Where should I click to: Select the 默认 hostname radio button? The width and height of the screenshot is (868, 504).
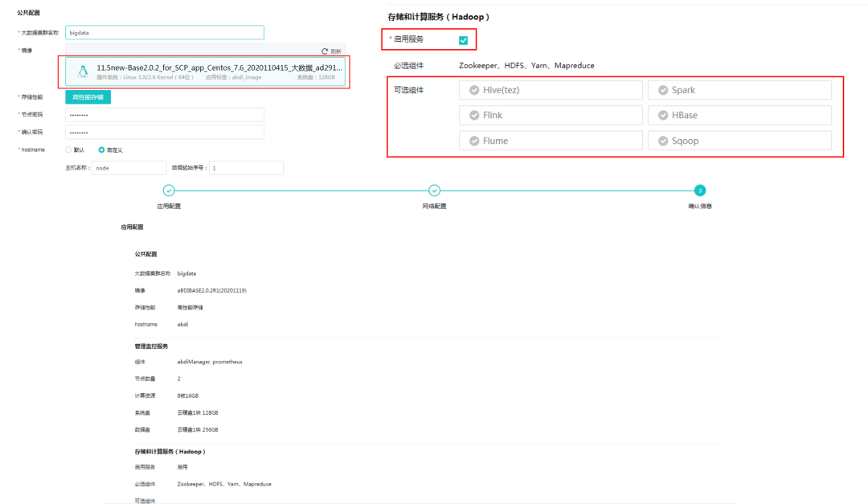[69, 150]
